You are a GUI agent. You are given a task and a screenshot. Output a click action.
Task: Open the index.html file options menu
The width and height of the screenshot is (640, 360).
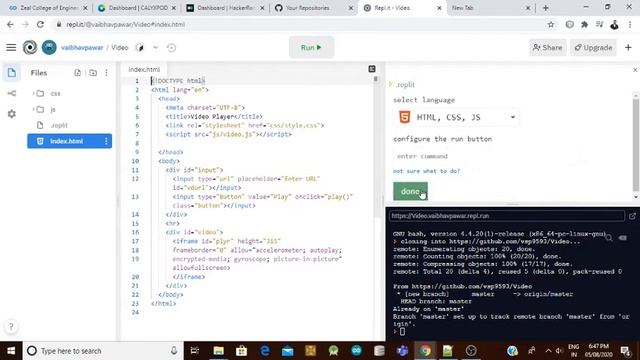click(x=106, y=141)
